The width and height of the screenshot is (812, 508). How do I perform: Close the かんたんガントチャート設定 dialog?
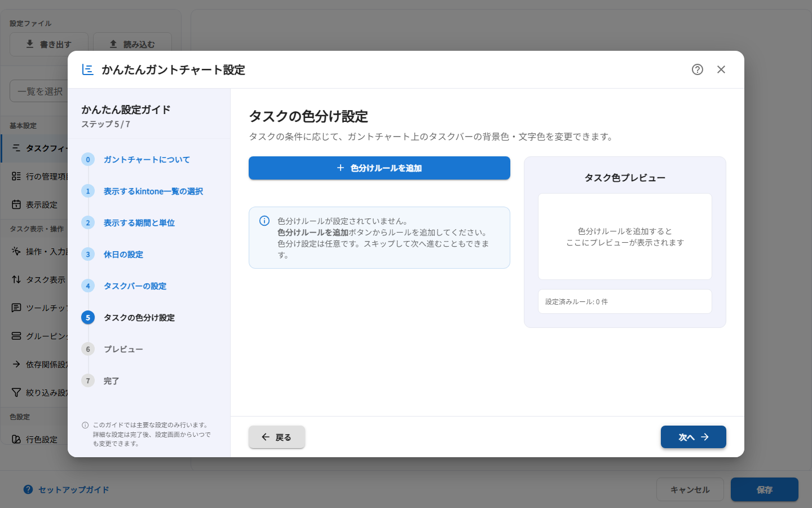pos(721,69)
